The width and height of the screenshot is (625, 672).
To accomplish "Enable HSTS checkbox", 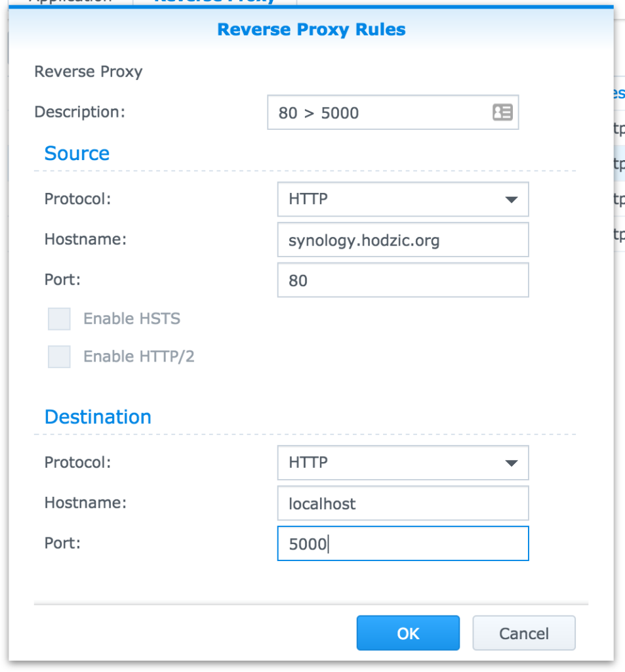I will click(59, 319).
